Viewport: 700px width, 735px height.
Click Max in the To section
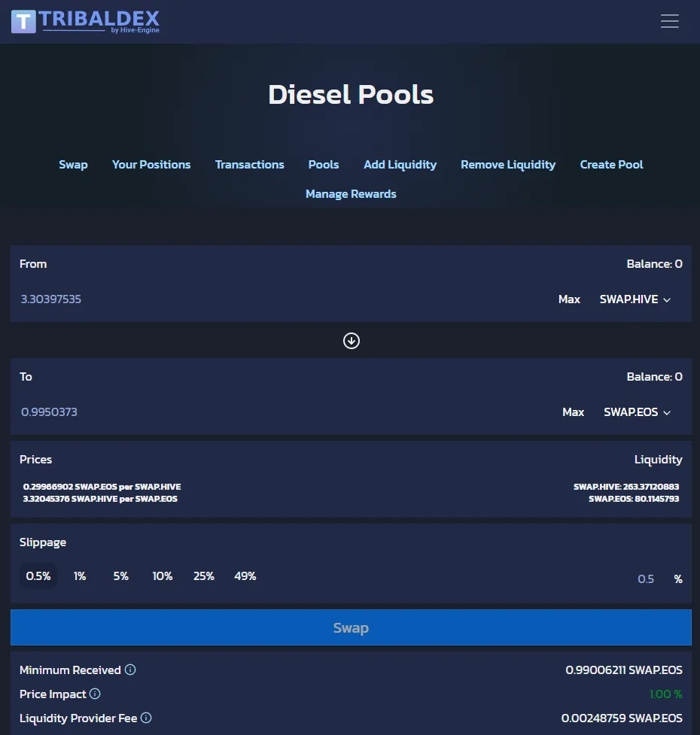[x=573, y=412]
